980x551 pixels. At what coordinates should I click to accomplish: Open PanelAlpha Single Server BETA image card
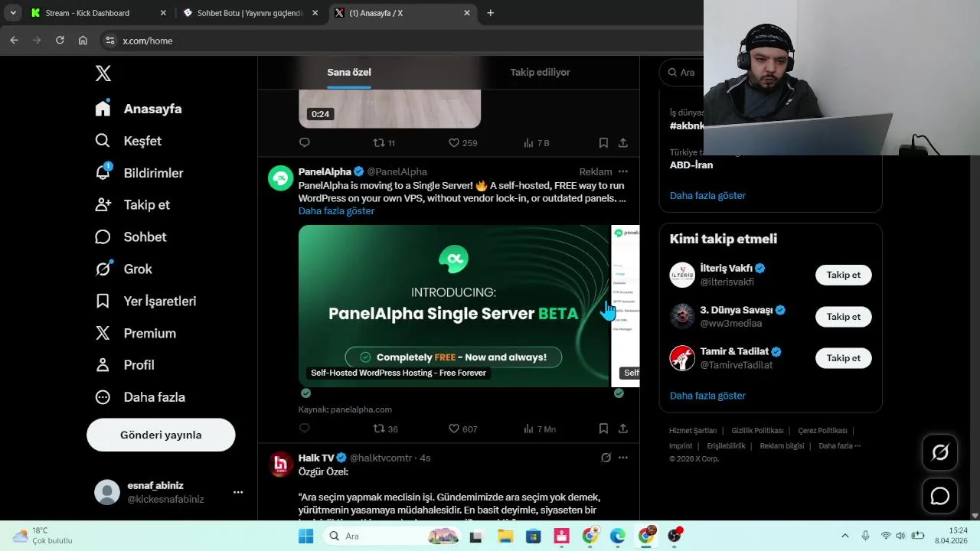[x=453, y=305]
